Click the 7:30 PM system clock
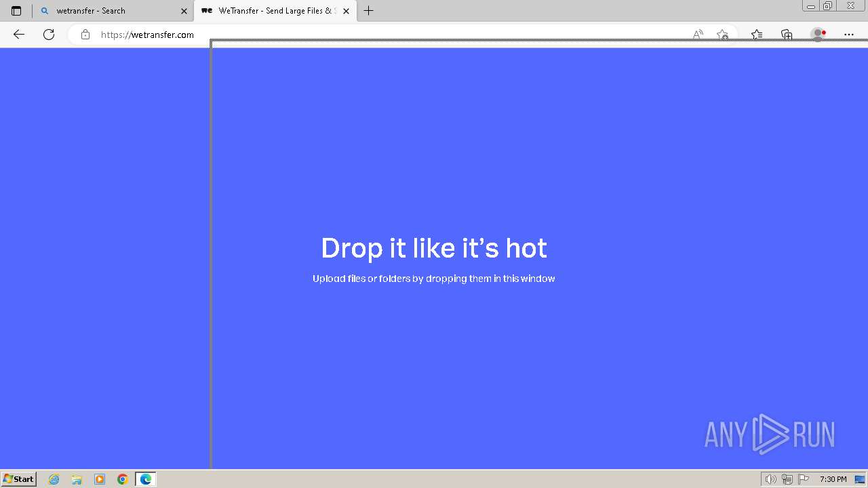 [833, 479]
